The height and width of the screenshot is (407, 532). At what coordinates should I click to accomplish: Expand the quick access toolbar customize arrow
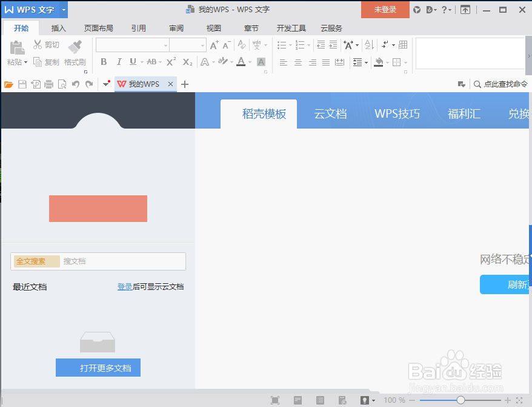[x=106, y=84]
